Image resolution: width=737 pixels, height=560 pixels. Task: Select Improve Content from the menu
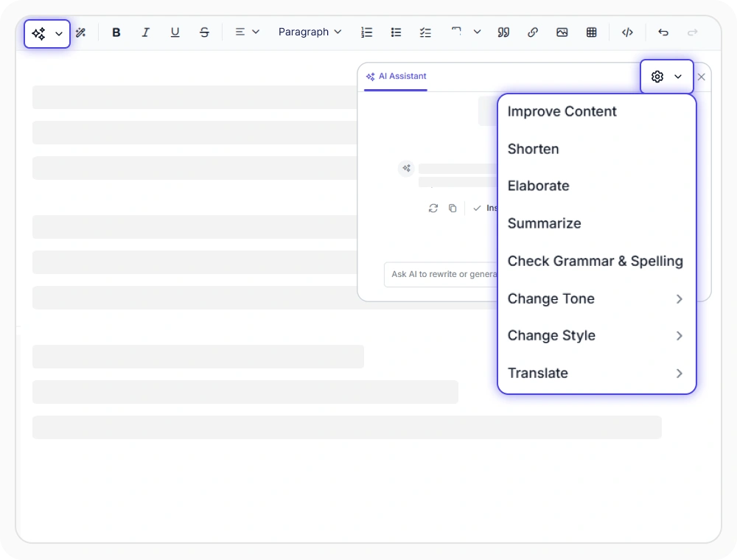596,111
